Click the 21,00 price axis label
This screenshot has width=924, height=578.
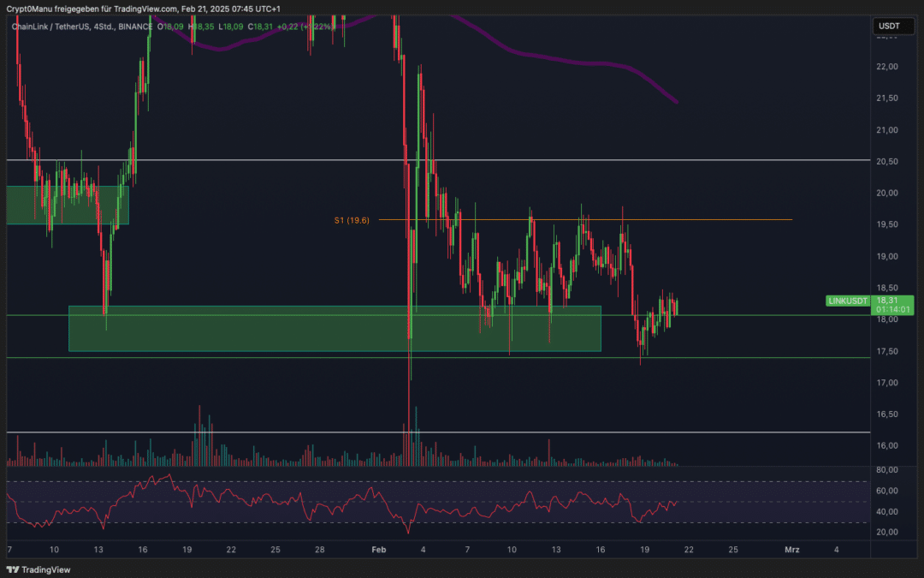887,130
